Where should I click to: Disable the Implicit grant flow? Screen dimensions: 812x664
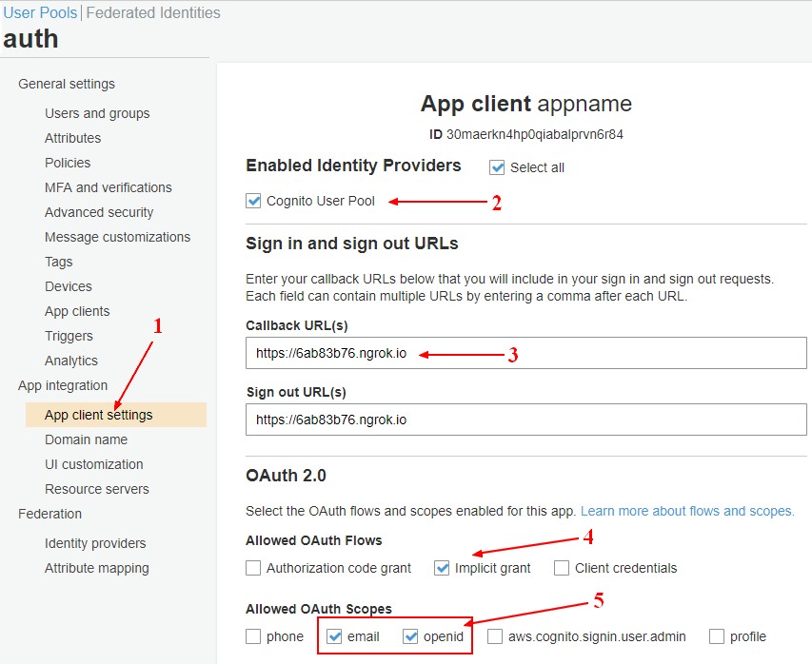pos(441,568)
